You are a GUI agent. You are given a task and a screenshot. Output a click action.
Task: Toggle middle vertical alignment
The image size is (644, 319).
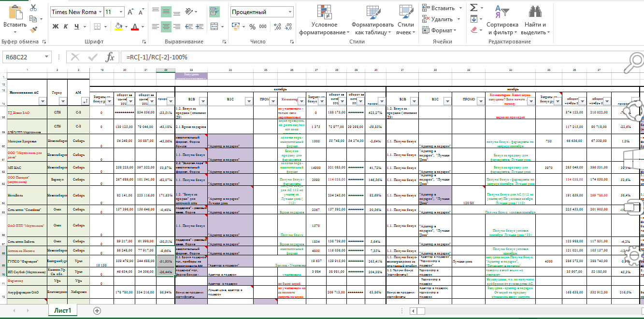166,12
